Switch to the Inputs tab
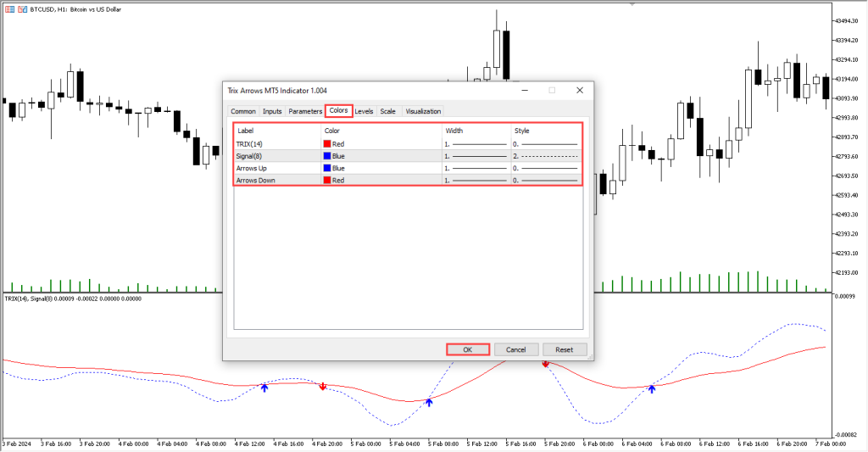 [272, 111]
